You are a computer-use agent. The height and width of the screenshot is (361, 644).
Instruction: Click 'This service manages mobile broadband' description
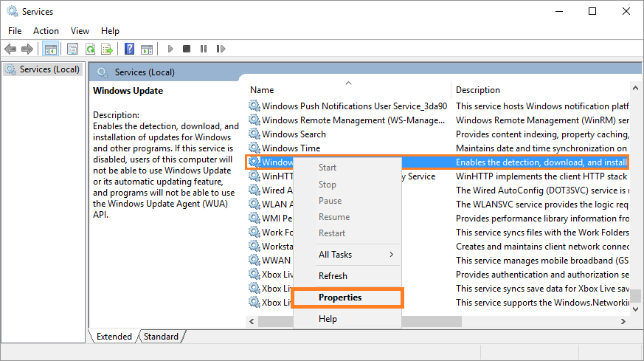[542, 261]
